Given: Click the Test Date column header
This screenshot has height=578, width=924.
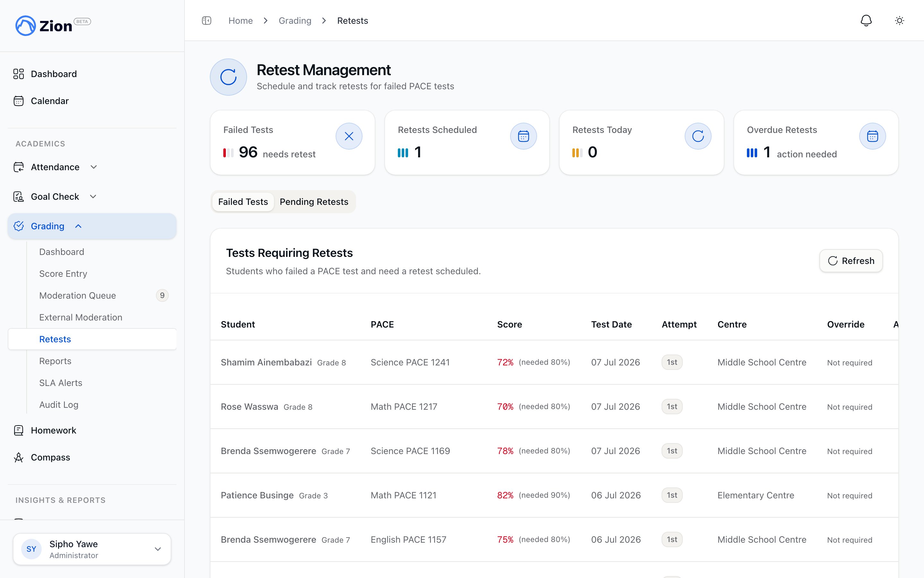Looking at the screenshot, I should (x=611, y=324).
